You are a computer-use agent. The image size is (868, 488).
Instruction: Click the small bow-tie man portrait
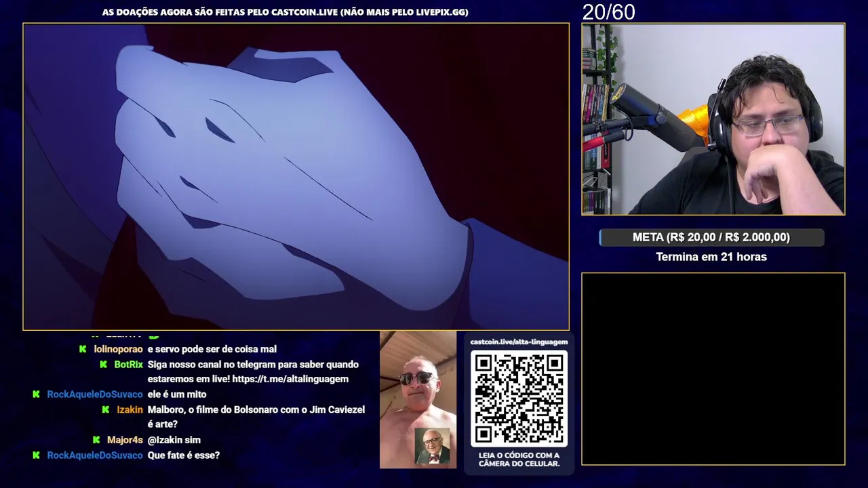coord(432,446)
